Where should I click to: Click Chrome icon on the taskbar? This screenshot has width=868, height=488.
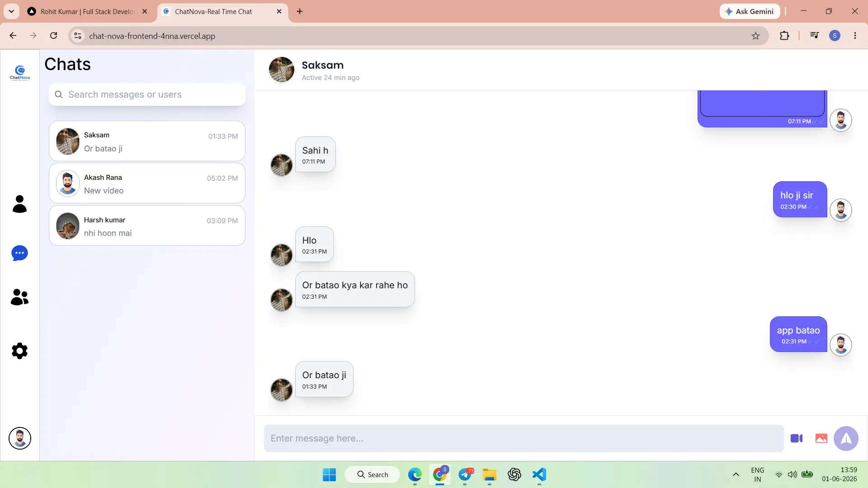(440, 474)
